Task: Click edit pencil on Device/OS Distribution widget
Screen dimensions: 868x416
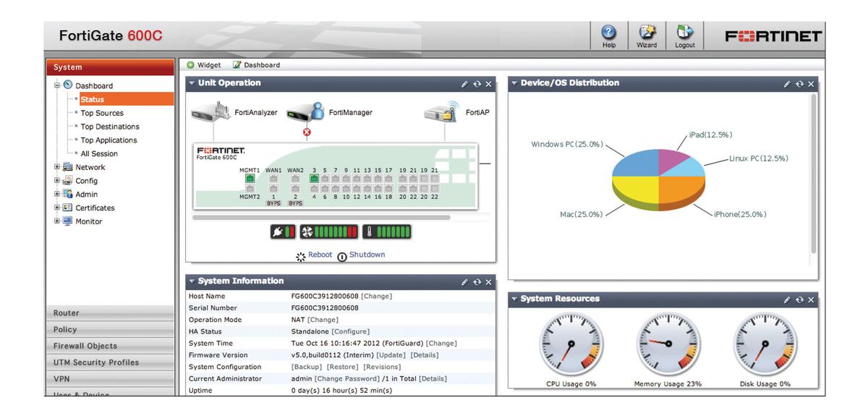Action: 787,84
